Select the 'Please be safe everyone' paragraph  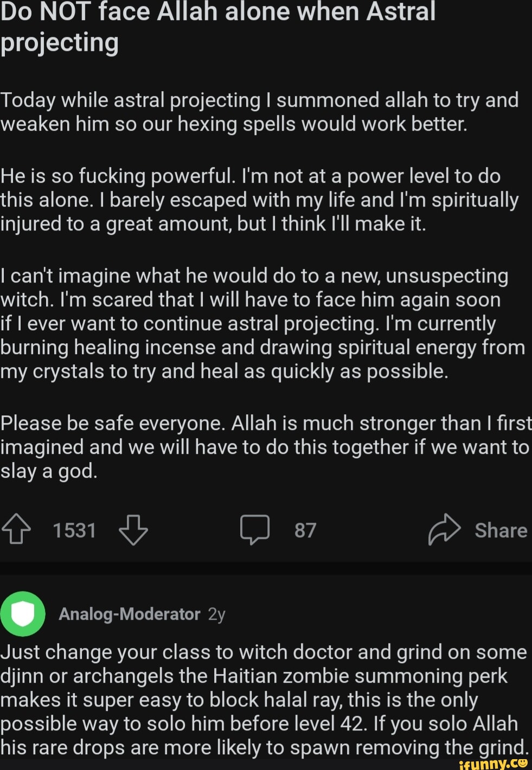tap(265, 447)
